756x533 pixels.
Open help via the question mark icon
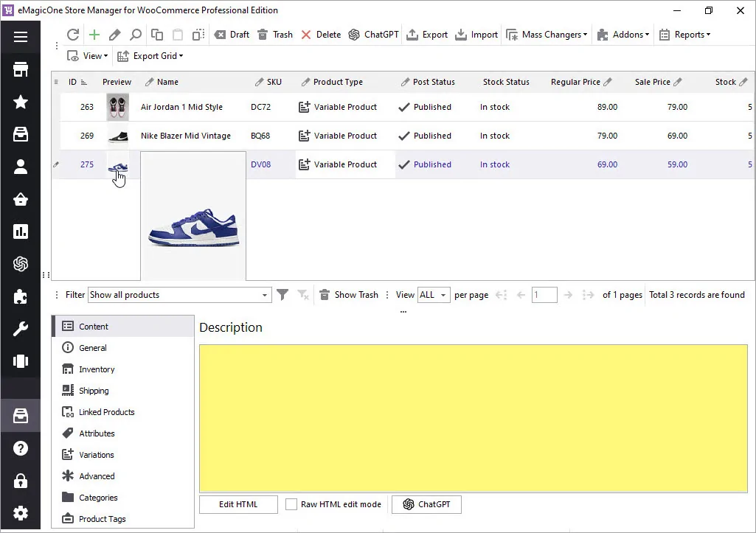point(20,448)
